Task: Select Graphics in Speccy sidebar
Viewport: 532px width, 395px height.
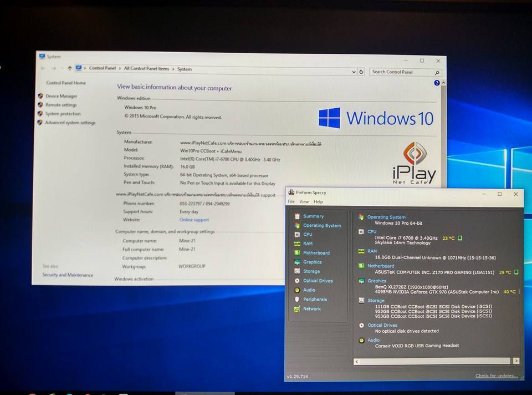Action: coord(312,262)
